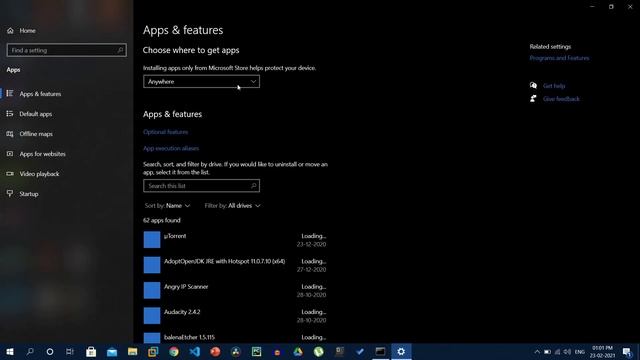Open the Windows Start menu
The height and width of the screenshot is (360, 640).
(10, 351)
